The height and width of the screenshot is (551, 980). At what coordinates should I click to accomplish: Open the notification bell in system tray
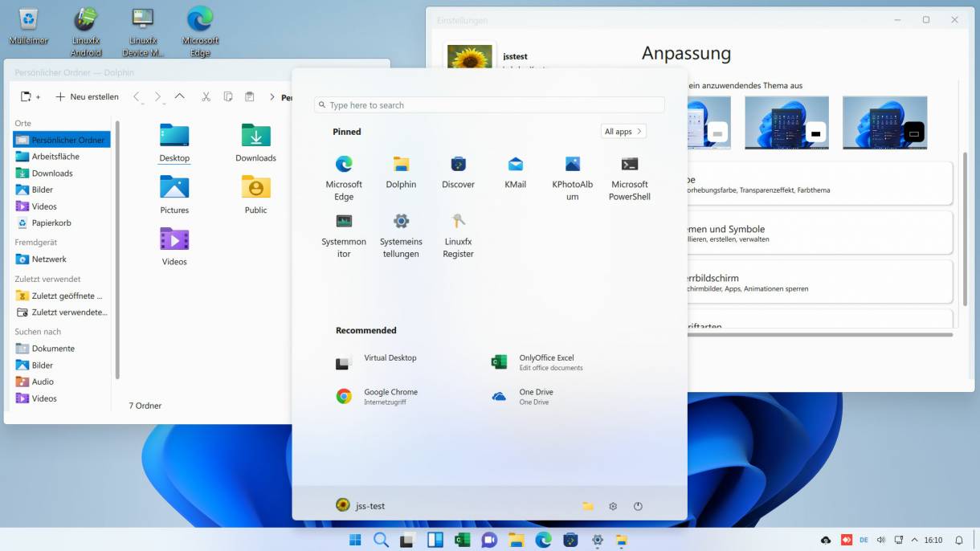(958, 540)
